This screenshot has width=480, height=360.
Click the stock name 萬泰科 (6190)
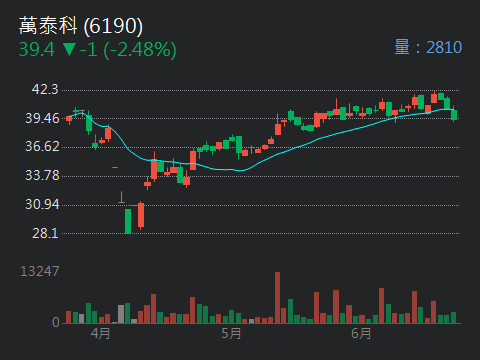click(81, 26)
